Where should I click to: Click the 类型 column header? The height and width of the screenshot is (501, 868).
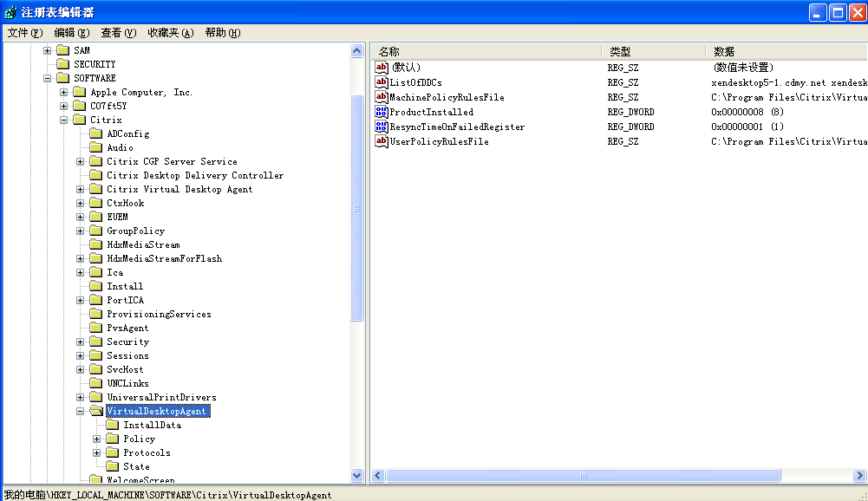(x=653, y=51)
